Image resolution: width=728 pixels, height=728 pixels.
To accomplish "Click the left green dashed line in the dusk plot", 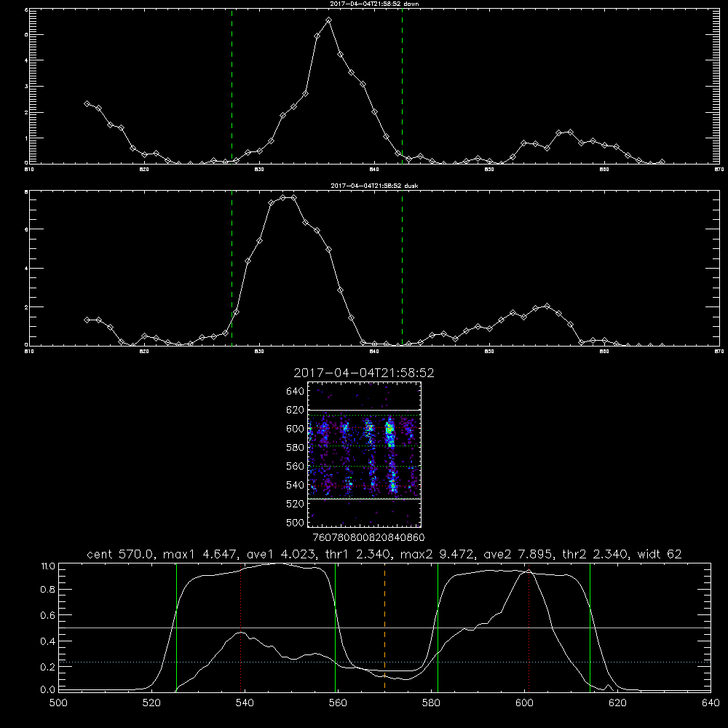I will tap(232, 268).
